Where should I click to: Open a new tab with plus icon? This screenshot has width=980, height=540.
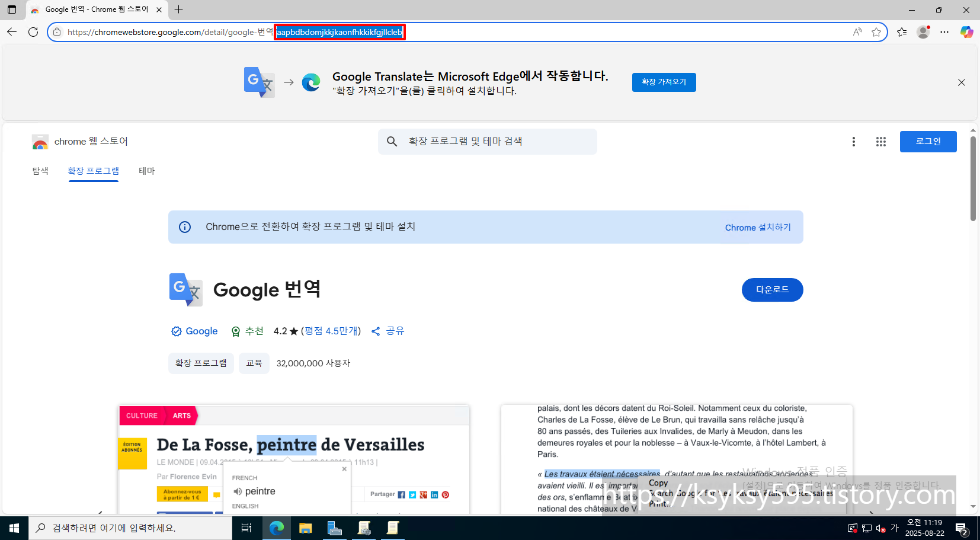click(x=178, y=9)
